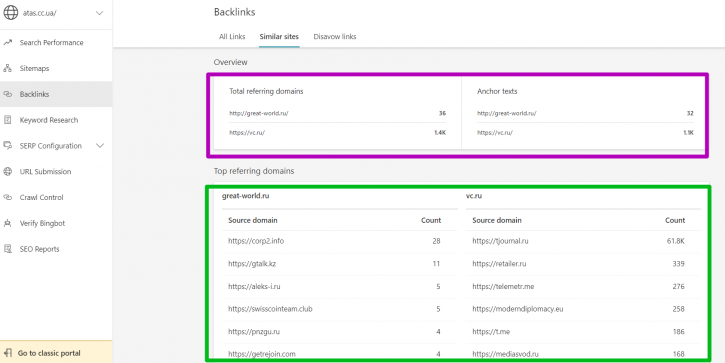Click https://aleks-i.ru source domain
This screenshot has height=363, width=725.
254,286
